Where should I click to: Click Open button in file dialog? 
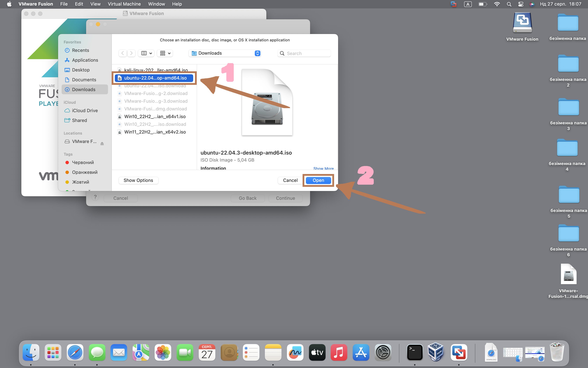pyautogui.click(x=318, y=180)
